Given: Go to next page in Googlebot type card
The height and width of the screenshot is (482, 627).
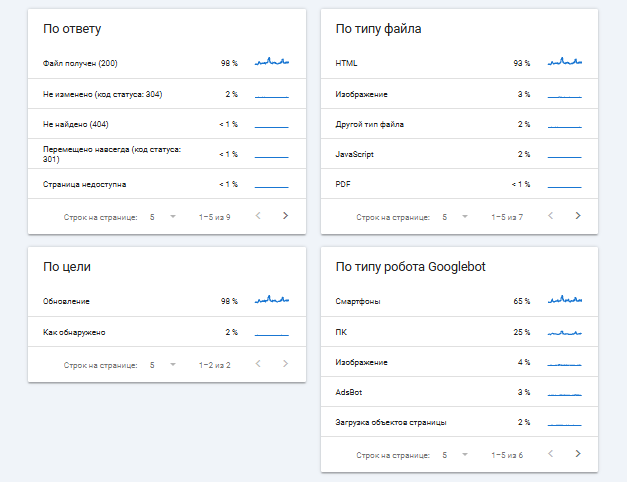Looking at the screenshot, I should (577, 454).
